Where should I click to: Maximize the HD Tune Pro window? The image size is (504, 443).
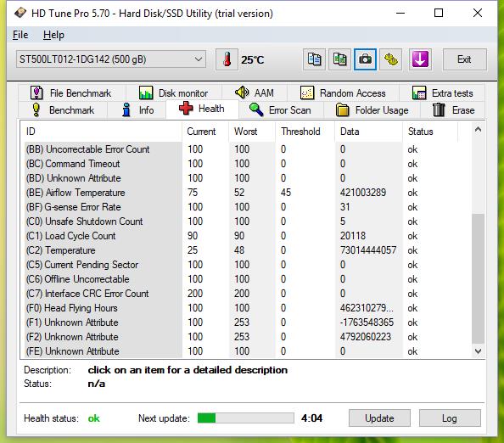(x=439, y=14)
